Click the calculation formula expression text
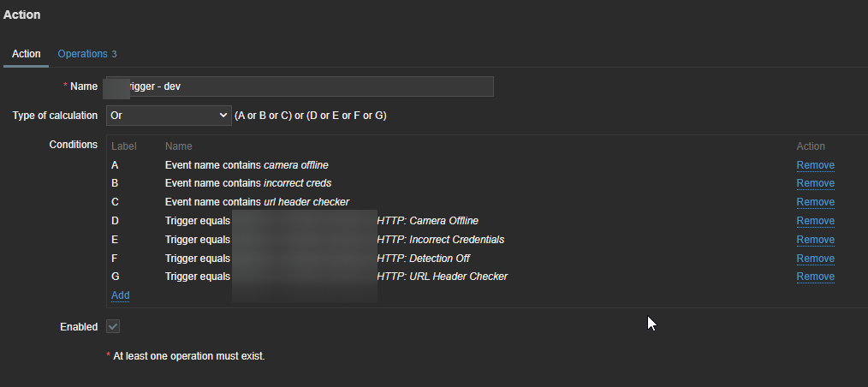 311,115
